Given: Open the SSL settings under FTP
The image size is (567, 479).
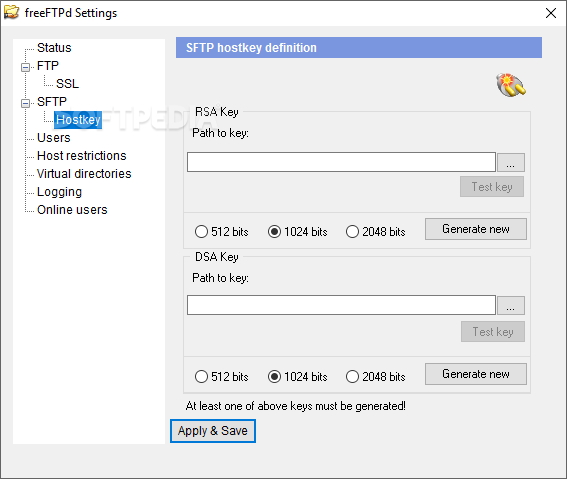Looking at the screenshot, I should [67, 84].
